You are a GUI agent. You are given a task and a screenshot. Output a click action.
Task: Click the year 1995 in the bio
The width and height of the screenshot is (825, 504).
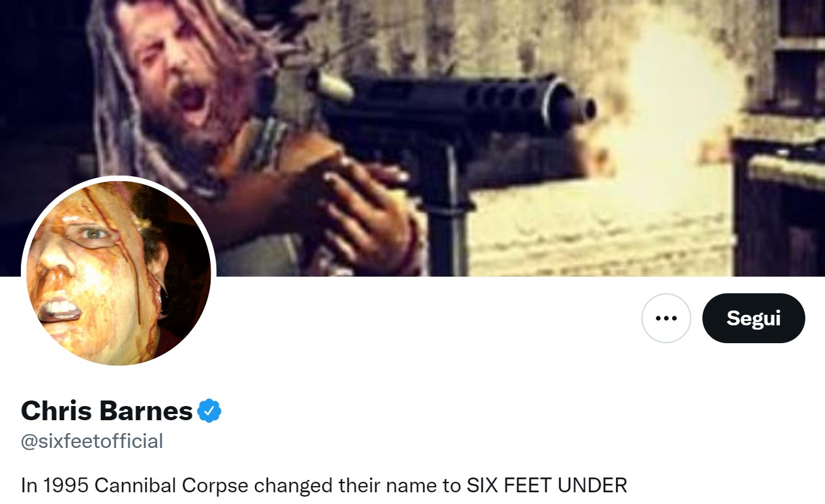(66, 486)
